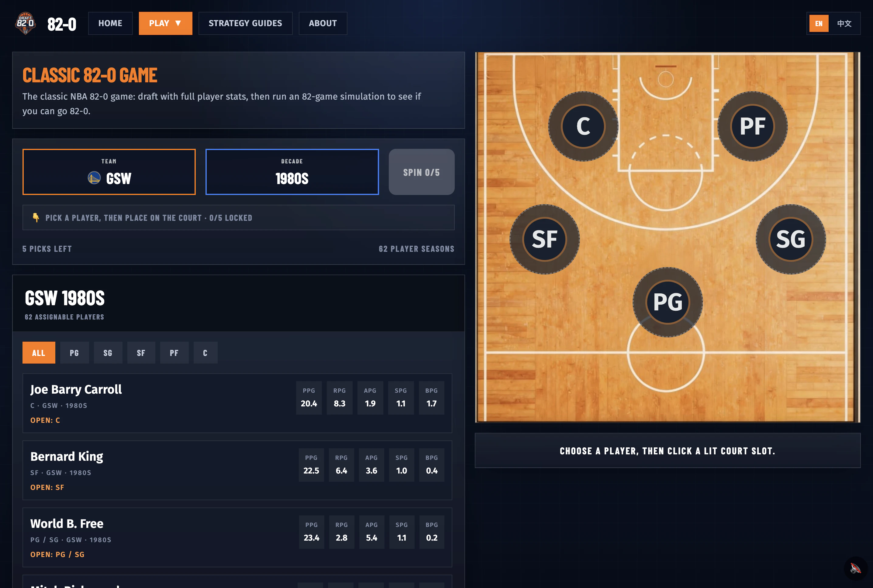This screenshot has height=588, width=873.
Task: Click Joe Barry Carroll's APG 1.9 stat
Action: [x=370, y=398]
